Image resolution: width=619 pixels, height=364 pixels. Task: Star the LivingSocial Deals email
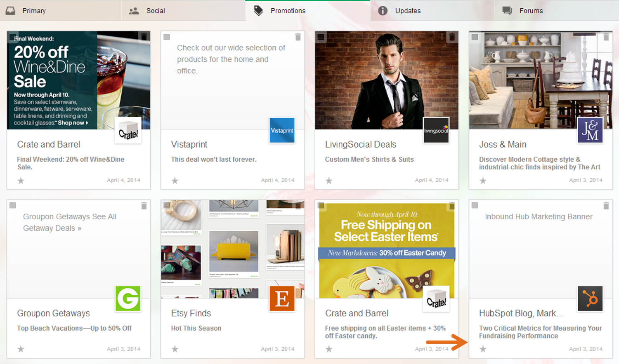coord(329,181)
